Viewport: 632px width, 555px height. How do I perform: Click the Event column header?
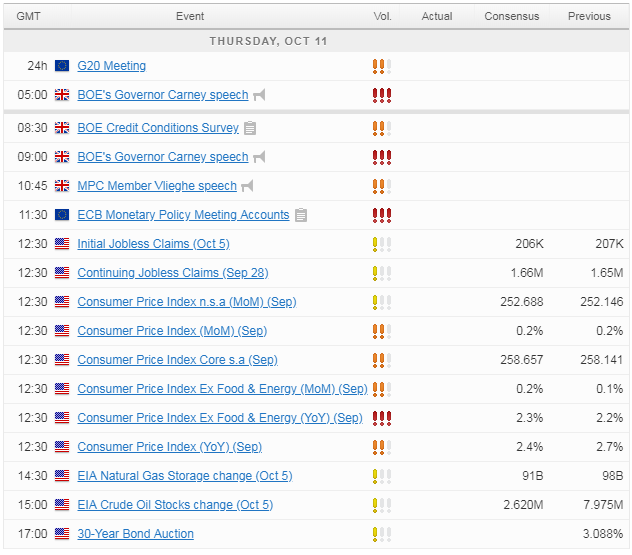[x=190, y=16]
